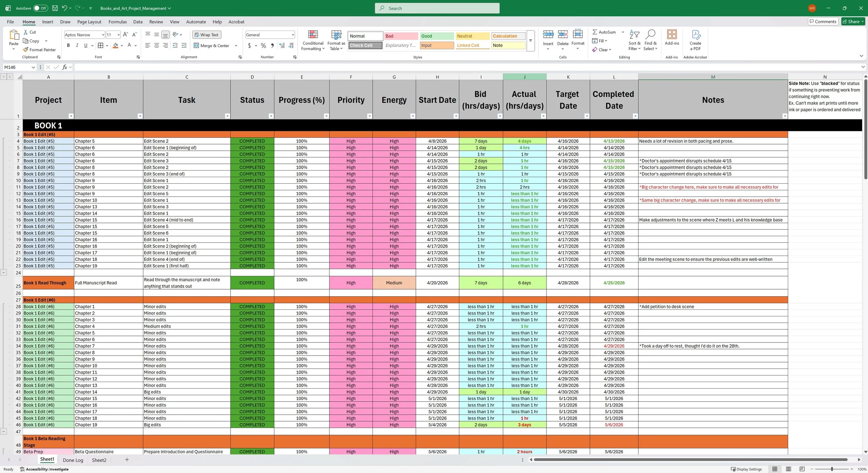Open Priority column filter dropdown
The width and height of the screenshot is (868, 473).
(369, 116)
